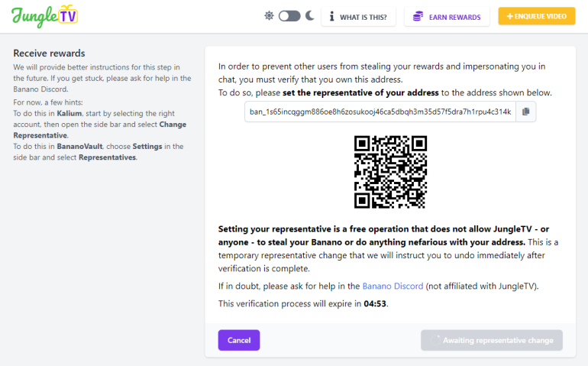Click the bold 'Representatives' hint word
Image resolution: width=588 pixels, height=366 pixels.
(x=107, y=157)
